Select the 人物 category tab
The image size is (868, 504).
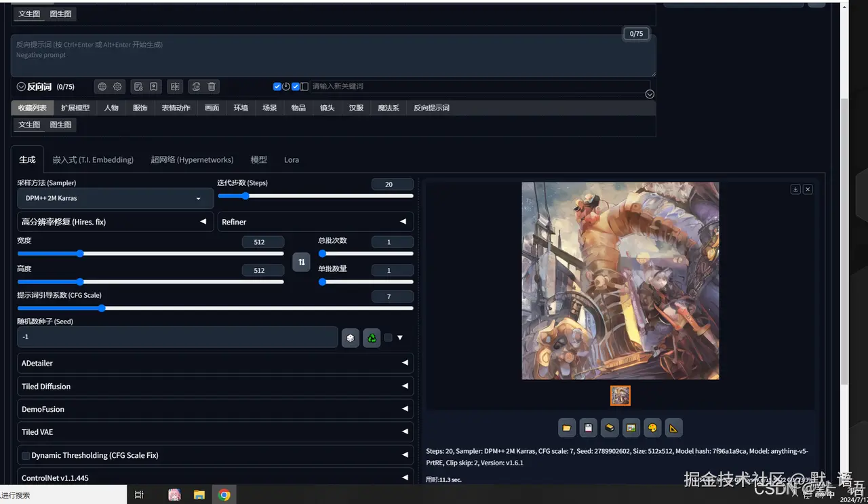(111, 108)
